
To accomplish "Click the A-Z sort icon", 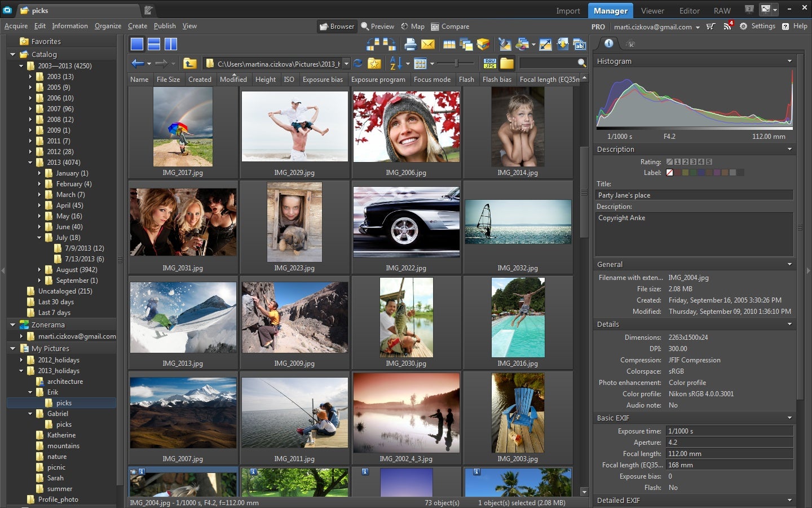I will coord(396,63).
